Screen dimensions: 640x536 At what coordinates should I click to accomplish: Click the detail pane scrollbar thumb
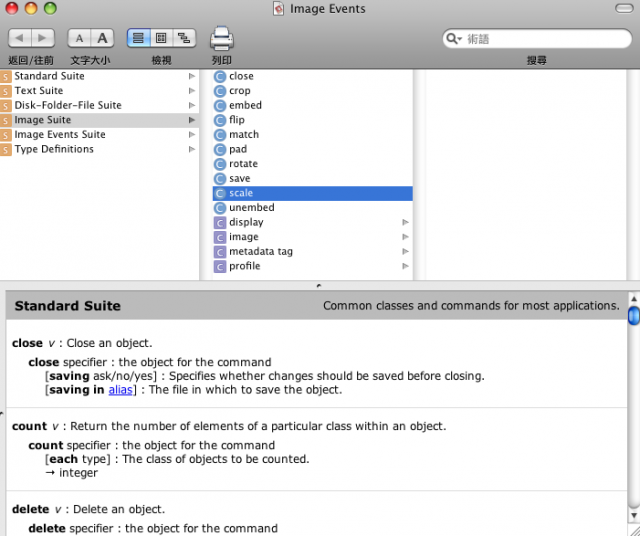(x=633, y=316)
